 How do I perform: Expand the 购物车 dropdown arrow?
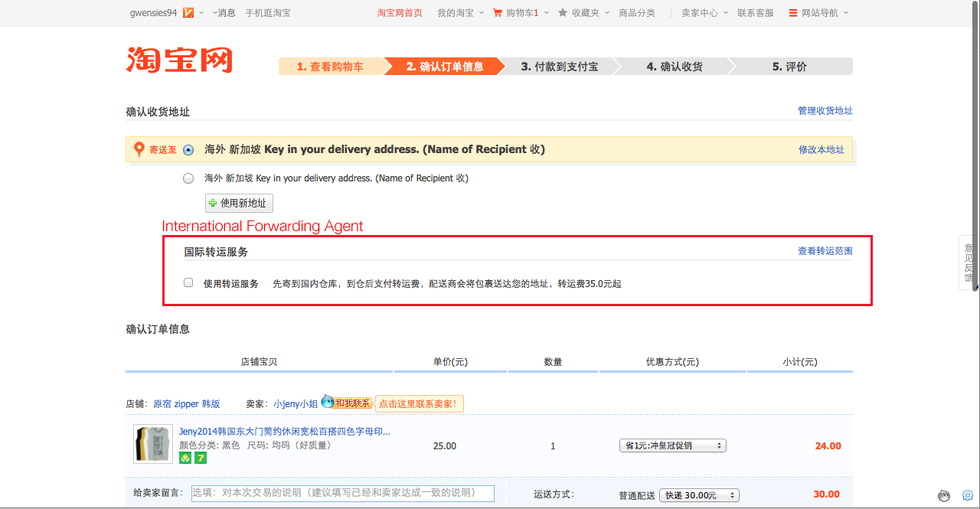tap(547, 12)
